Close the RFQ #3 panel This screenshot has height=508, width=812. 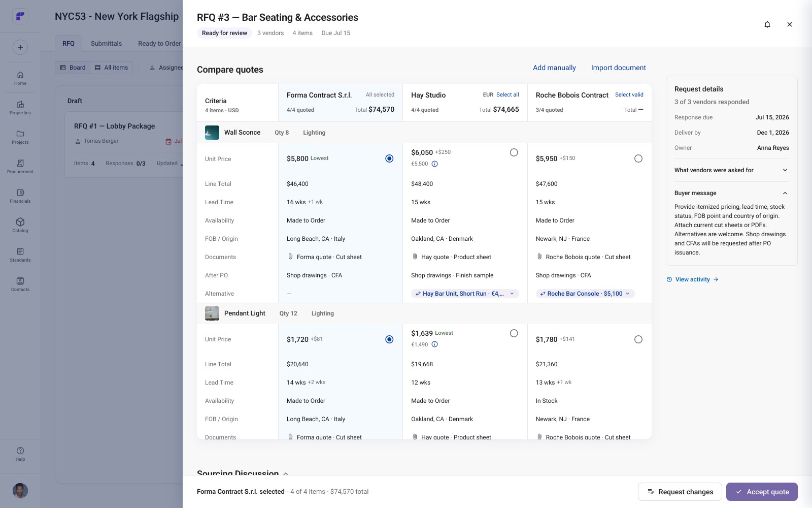790,24
